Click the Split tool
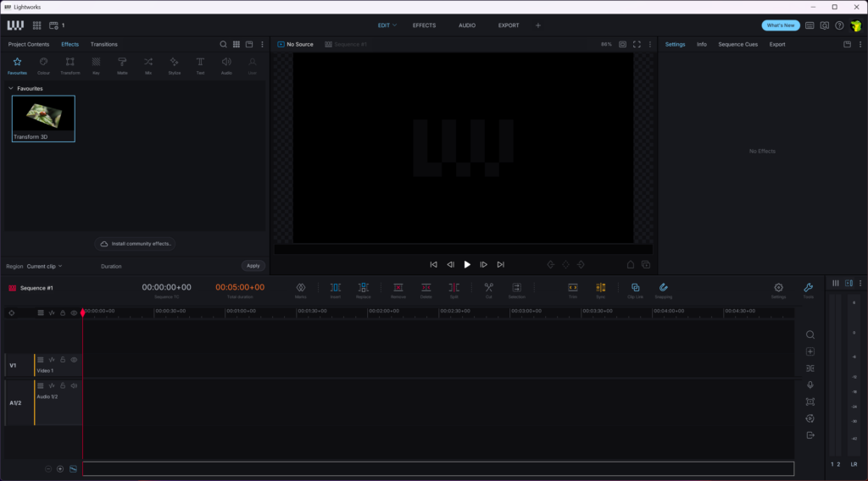Viewport: 868px width, 481px height. pyautogui.click(x=454, y=290)
